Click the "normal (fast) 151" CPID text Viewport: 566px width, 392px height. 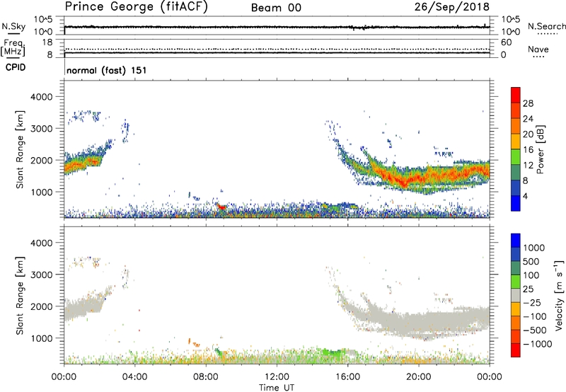pyautogui.click(x=107, y=70)
